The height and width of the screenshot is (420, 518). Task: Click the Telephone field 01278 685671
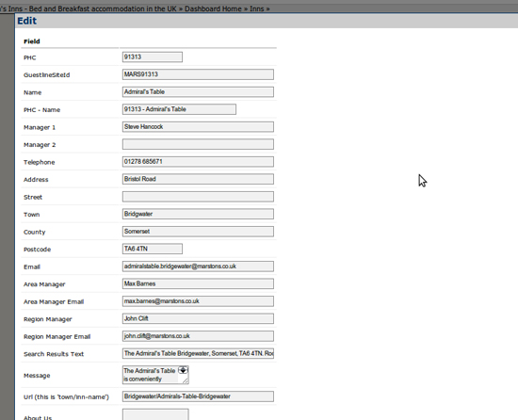198,161
